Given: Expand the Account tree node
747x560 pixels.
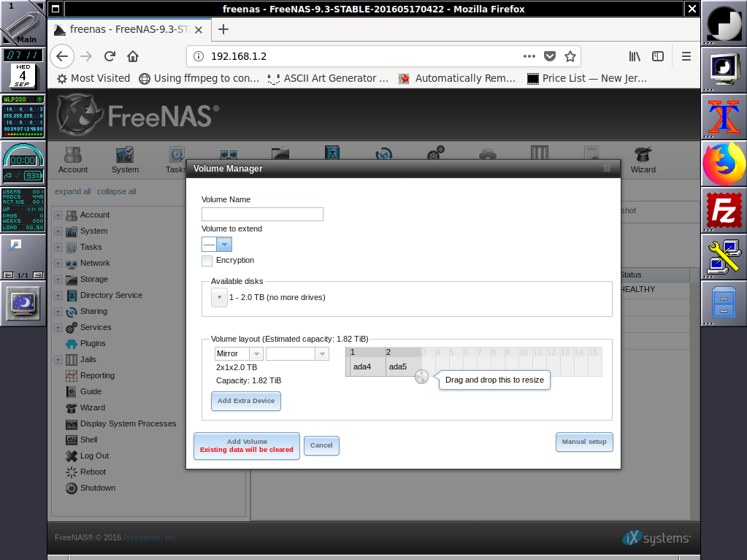Looking at the screenshot, I should (58, 215).
